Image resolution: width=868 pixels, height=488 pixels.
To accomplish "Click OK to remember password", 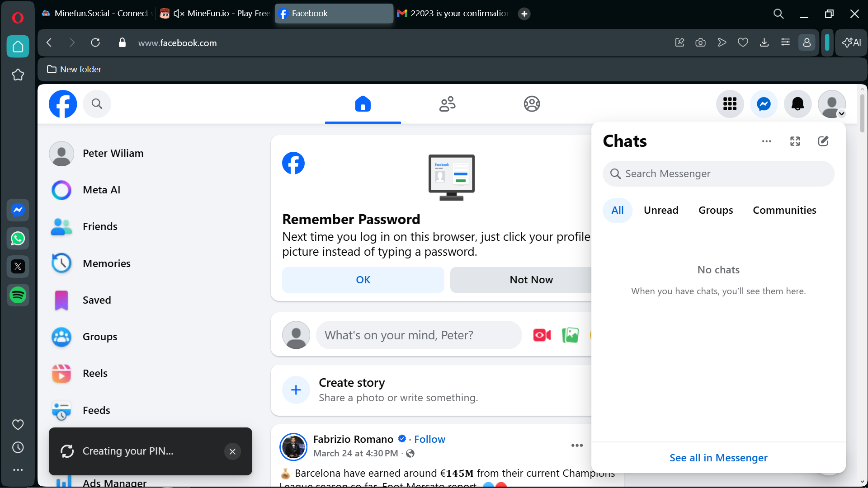I will pos(363,280).
